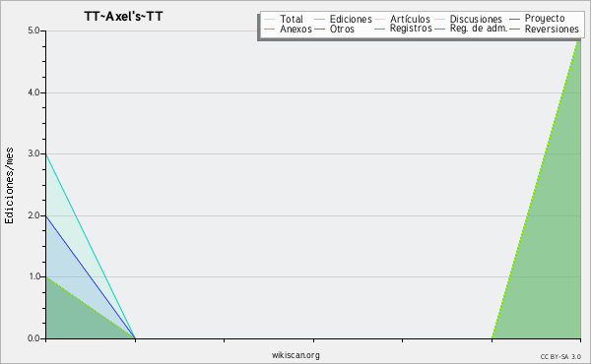
Task: Click the blue Registros line in chart
Action: [x=91, y=277]
